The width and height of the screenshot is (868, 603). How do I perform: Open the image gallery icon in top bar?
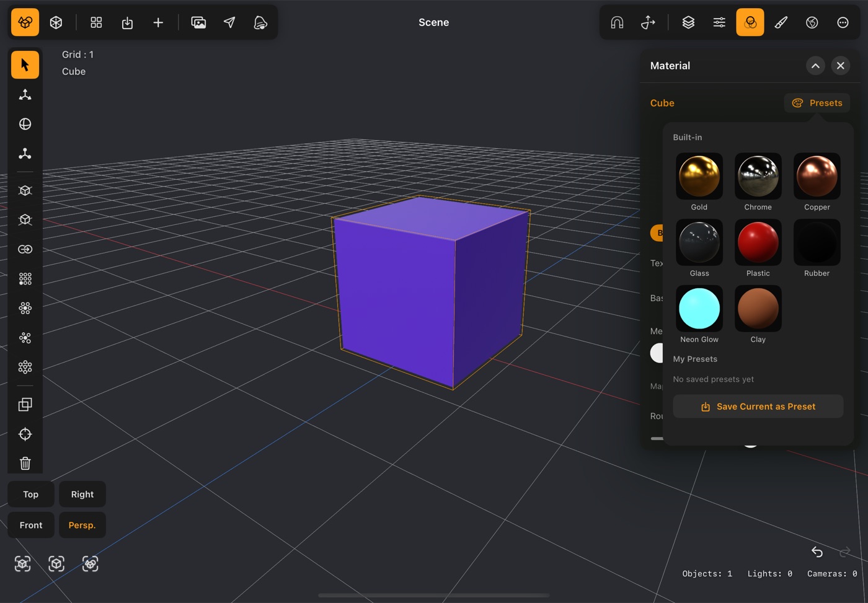pyautogui.click(x=198, y=22)
